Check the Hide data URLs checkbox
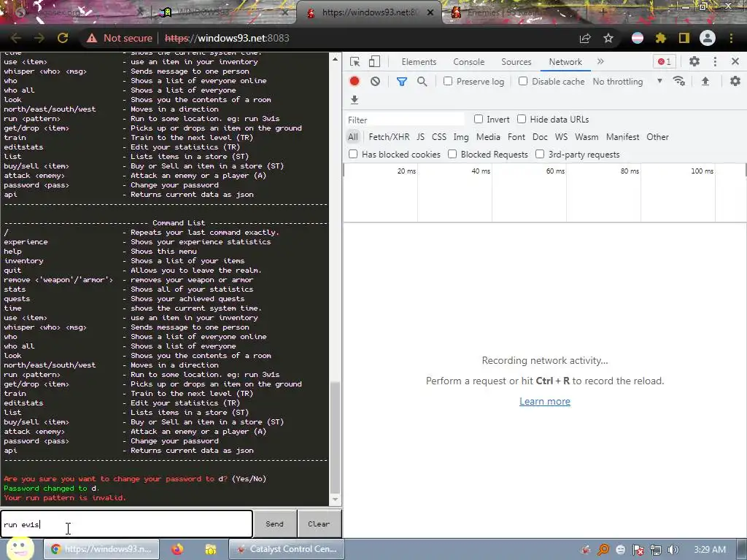This screenshot has width=747, height=560. coord(522,119)
